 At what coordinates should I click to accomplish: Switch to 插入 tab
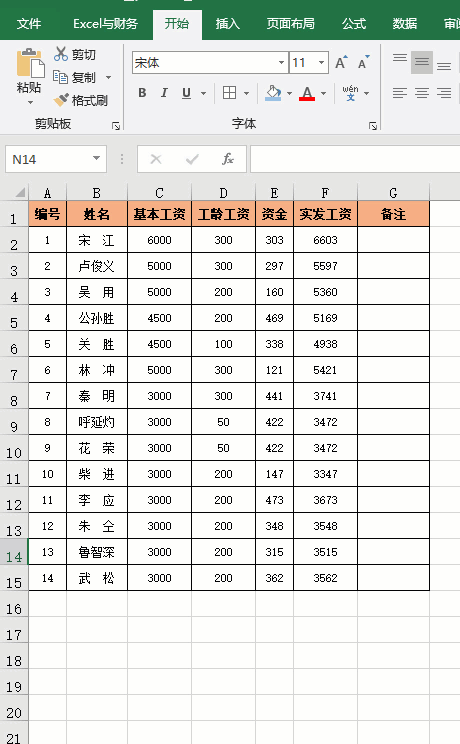tap(227, 24)
